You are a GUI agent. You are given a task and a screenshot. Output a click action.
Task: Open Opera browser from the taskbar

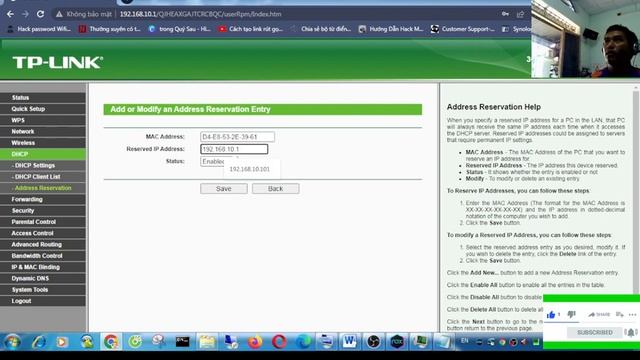tap(279, 342)
